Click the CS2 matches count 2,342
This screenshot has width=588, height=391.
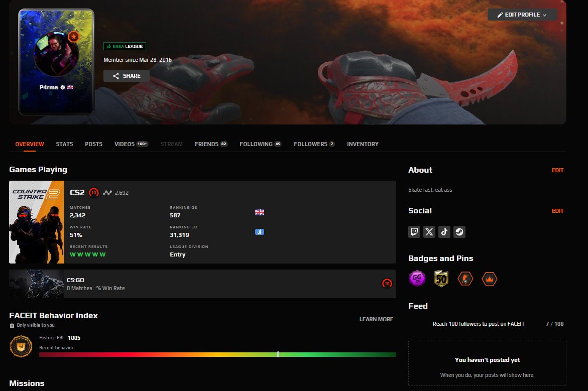pyautogui.click(x=78, y=215)
